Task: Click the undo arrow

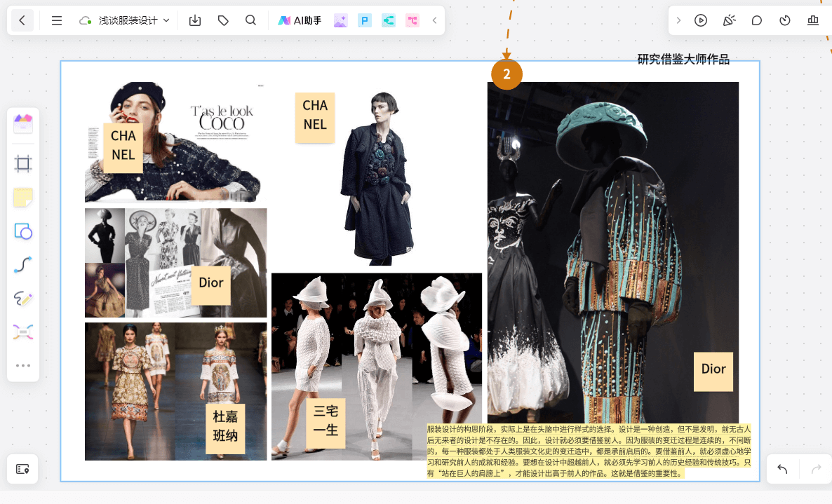Action: pyautogui.click(x=782, y=469)
